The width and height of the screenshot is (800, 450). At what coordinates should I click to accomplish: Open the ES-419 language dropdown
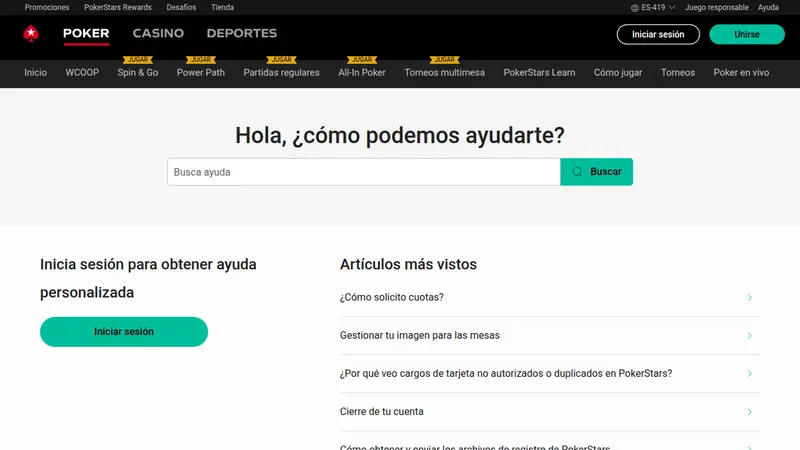pyautogui.click(x=653, y=8)
